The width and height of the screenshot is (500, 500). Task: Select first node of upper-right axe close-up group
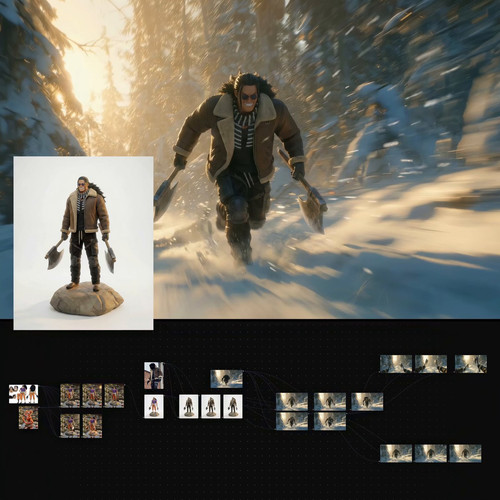pos(396,364)
